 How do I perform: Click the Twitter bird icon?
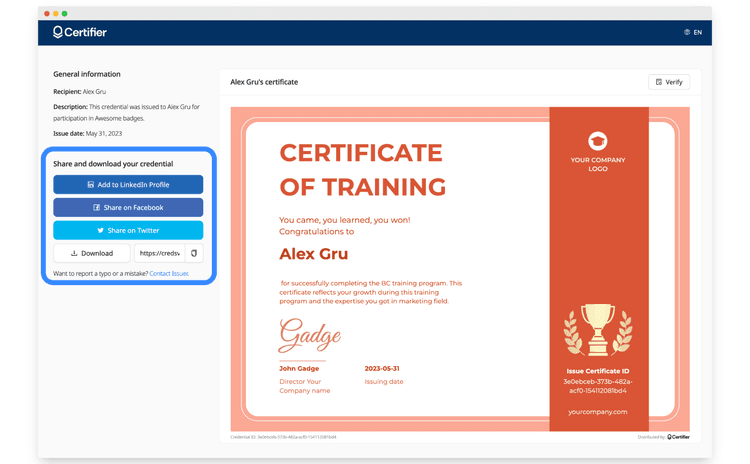100,231
